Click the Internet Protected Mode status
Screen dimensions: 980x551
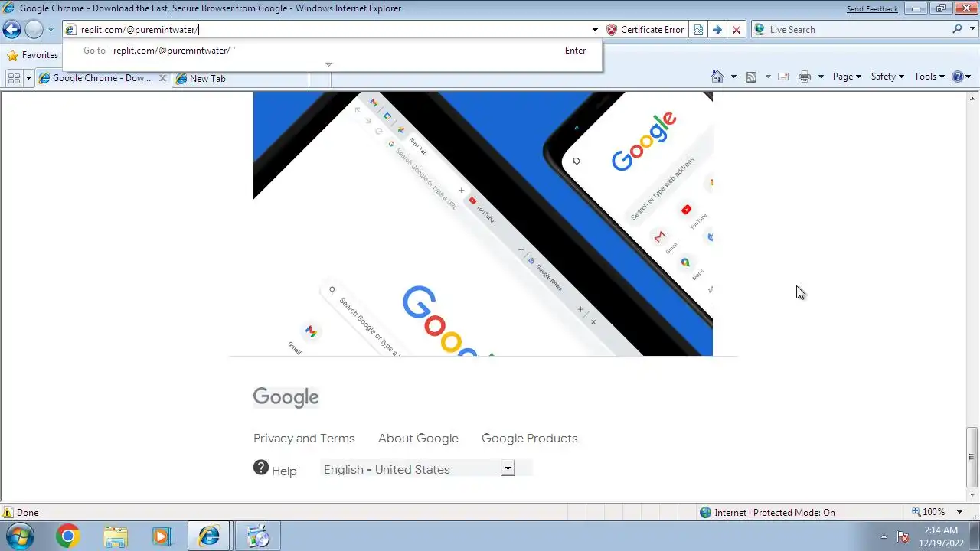[x=767, y=513]
